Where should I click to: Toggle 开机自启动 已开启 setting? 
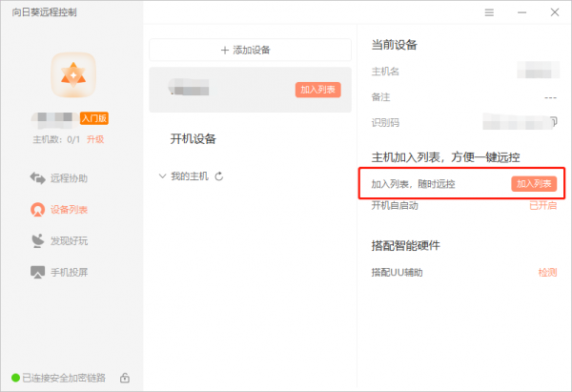pos(543,205)
